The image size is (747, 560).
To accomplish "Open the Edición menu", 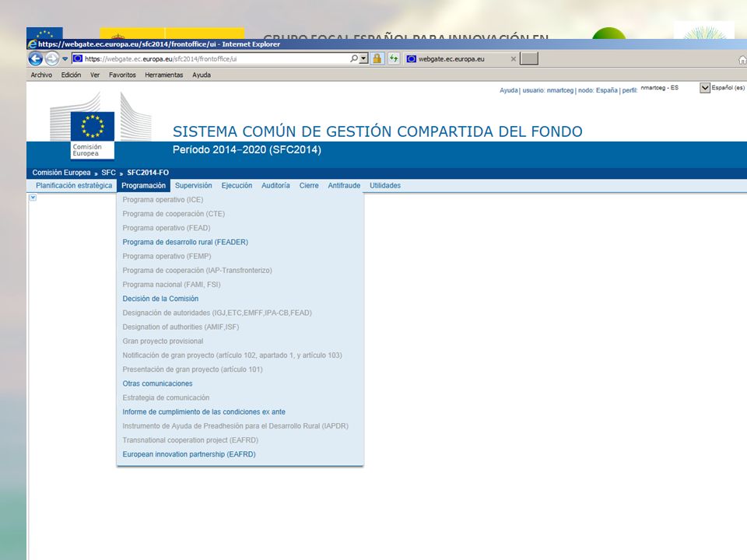I will coord(71,75).
